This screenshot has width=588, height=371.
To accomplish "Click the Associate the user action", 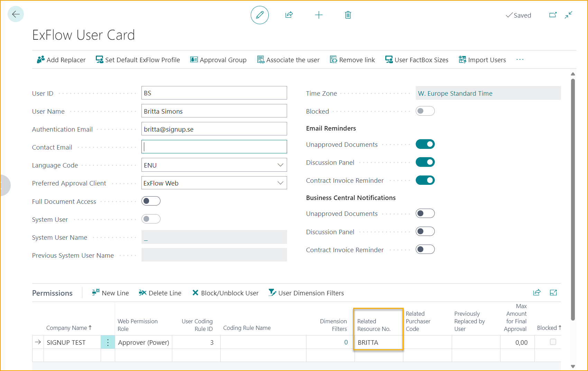I will 288,60.
